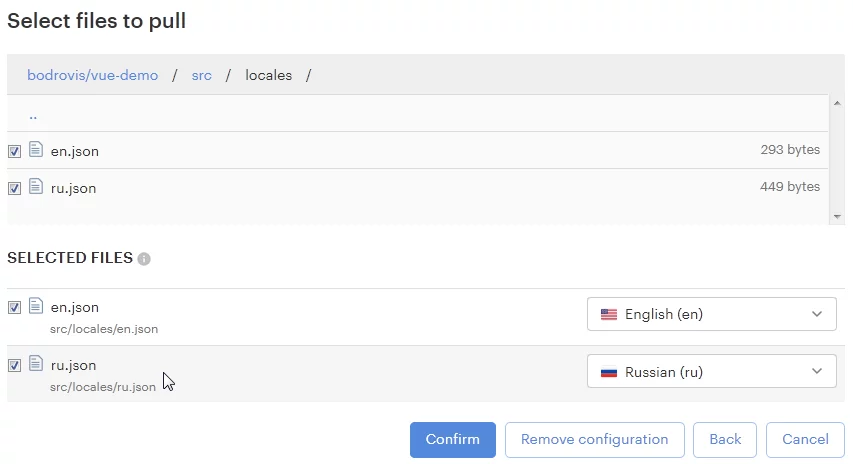Uncheck en.json in the file browser list

point(14,151)
